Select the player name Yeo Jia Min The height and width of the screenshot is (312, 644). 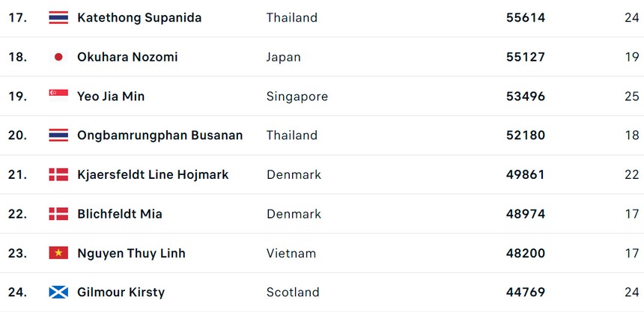[x=111, y=97]
